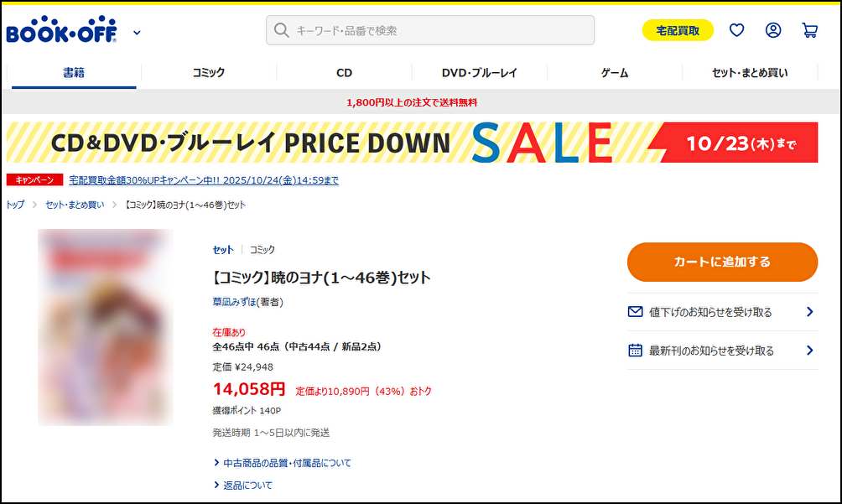The width and height of the screenshot is (842, 504).
Task: Open the 値下げのお知らせを受け取る chevron
Action: [x=809, y=312]
